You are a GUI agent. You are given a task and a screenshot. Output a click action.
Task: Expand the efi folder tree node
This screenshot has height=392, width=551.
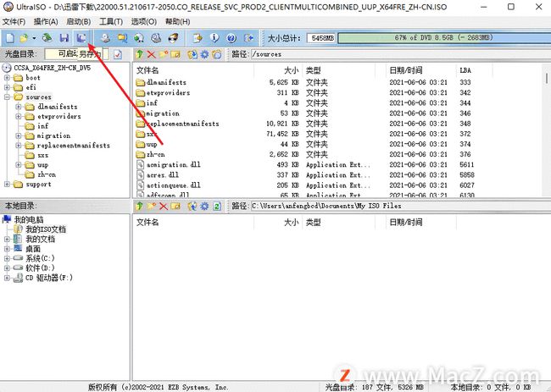point(7,87)
